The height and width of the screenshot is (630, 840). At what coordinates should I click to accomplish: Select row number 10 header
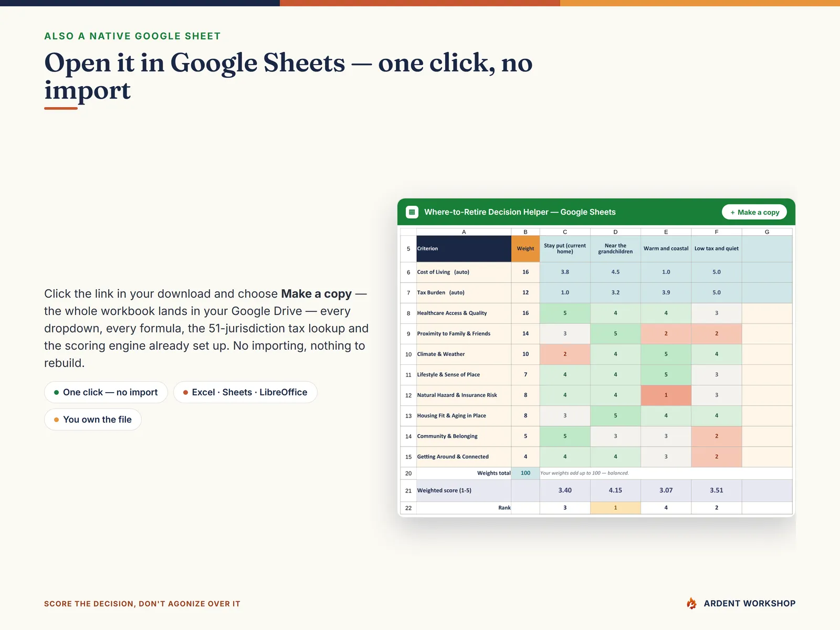click(408, 354)
